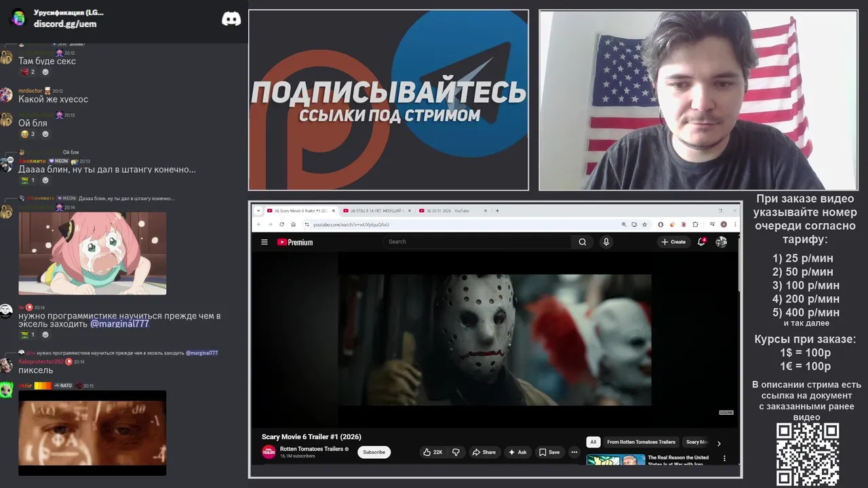Image resolution: width=868 pixels, height=488 pixels.
Task: Select the 'Scary Mo...' filter chip
Action: coord(696,442)
